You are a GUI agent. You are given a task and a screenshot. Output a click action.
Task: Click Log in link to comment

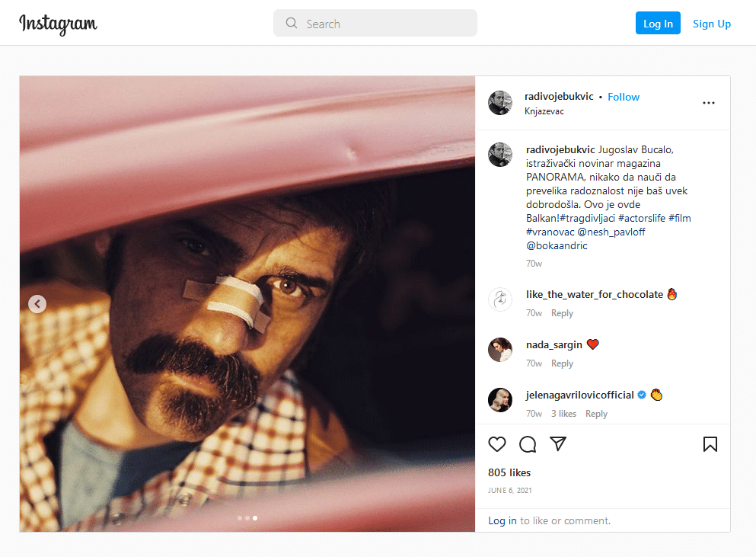pyautogui.click(x=502, y=520)
